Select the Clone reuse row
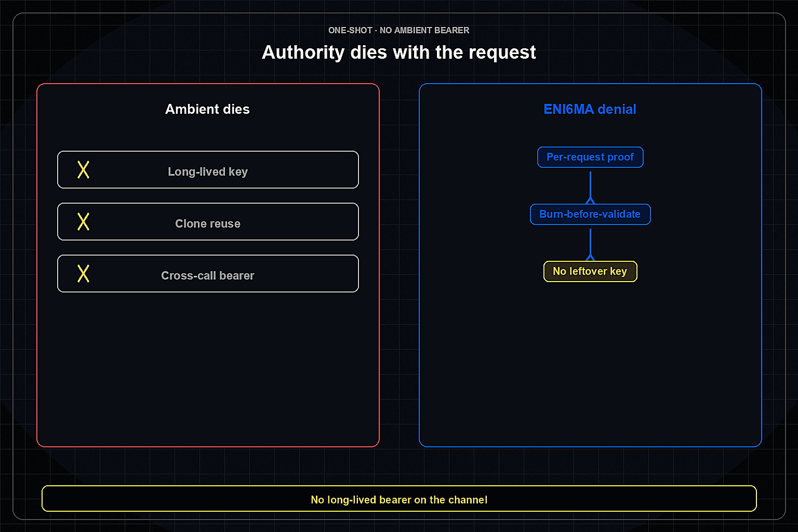Screen dimensions: 798x532 tap(208, 222)
